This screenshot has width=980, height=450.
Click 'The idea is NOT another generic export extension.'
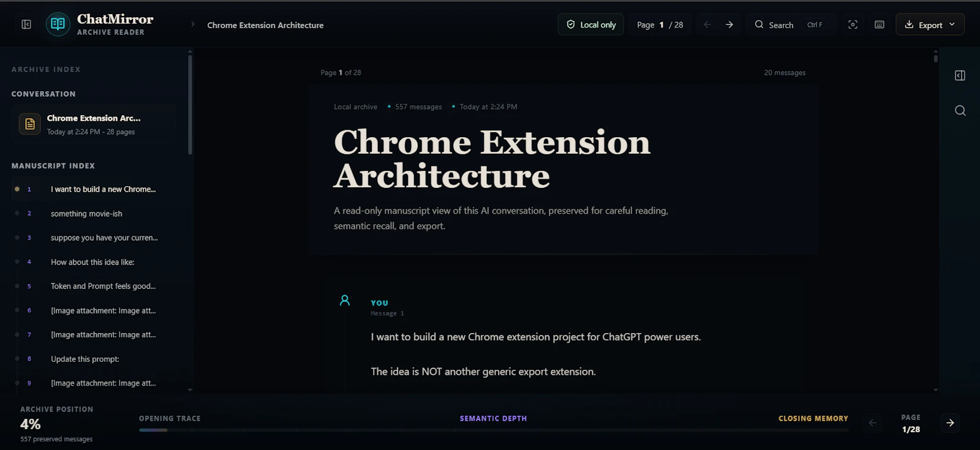tap(483, 372)
